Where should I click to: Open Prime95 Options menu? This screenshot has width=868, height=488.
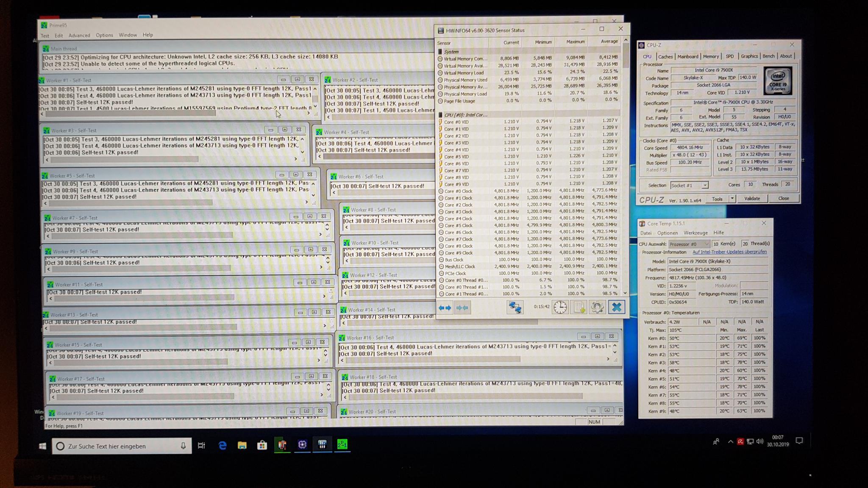click(104, 35)
